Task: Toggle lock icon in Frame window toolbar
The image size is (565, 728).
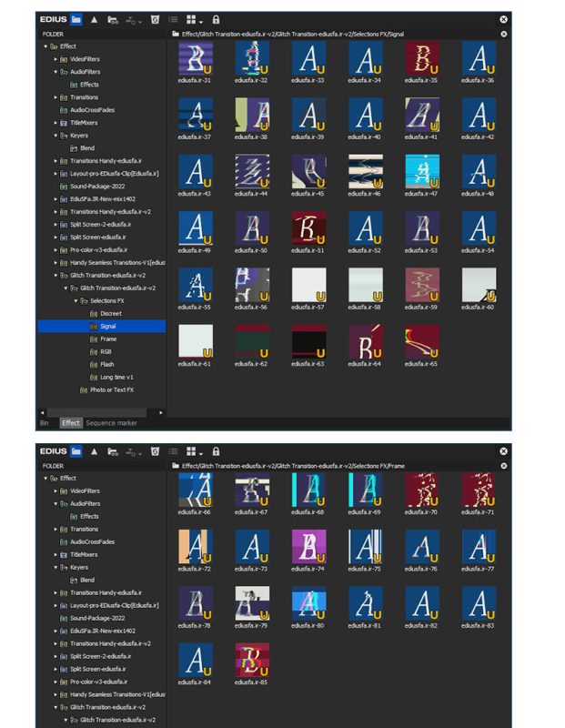Action: click(216, 451)
